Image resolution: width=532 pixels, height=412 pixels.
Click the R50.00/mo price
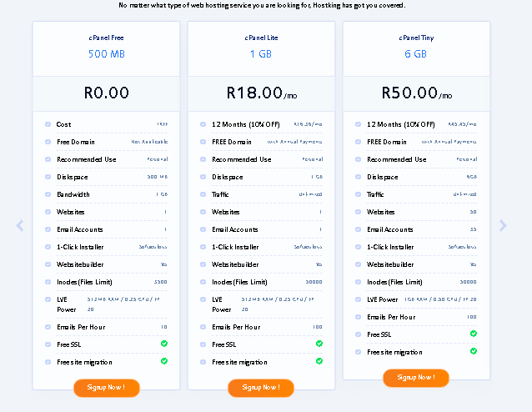click(417, 93)
